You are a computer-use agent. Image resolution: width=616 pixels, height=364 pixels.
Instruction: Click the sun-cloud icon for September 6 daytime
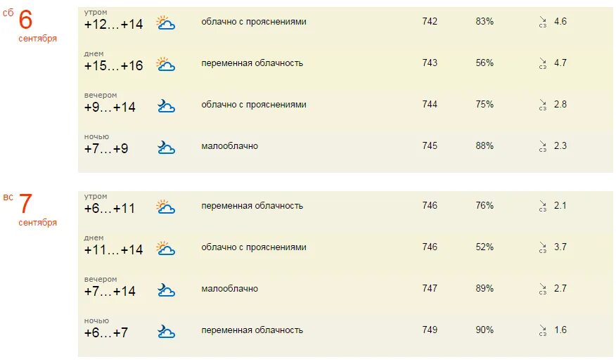click(165, 64)
